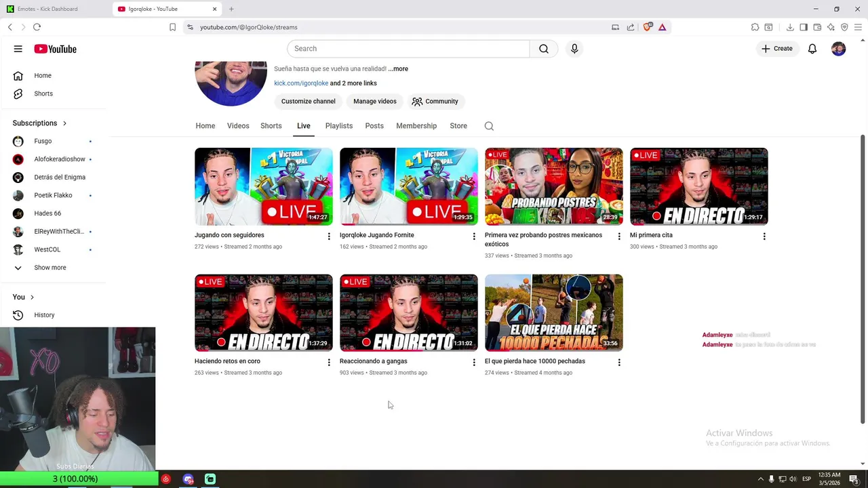
Task: Click the Home icon in sidebar
Action: (18, 76)
